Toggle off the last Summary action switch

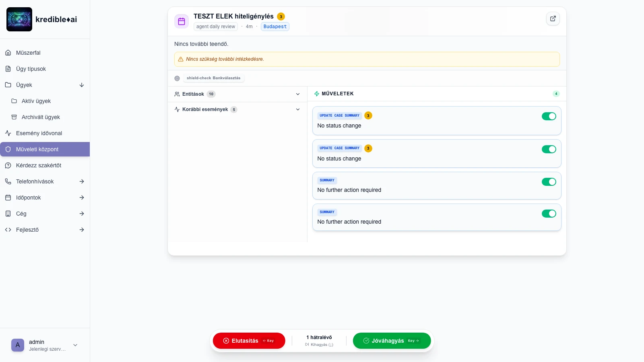pyautogui.click(x=549, y=214)
